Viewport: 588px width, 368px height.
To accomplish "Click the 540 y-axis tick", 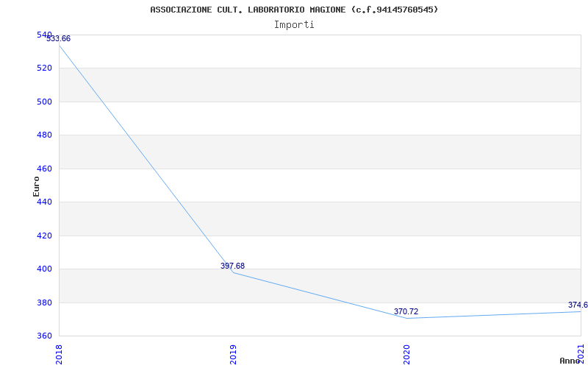I will pos(44,35).
